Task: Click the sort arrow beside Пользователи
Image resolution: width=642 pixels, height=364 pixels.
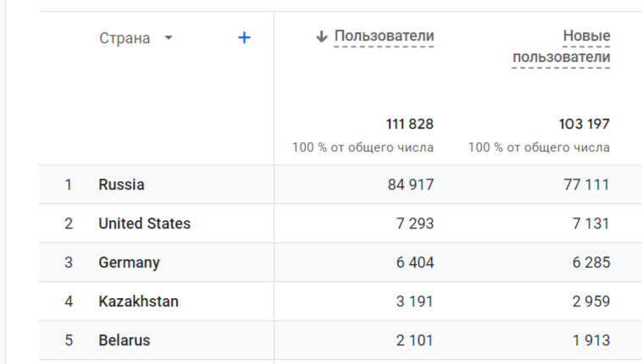Action: point(322,36)
